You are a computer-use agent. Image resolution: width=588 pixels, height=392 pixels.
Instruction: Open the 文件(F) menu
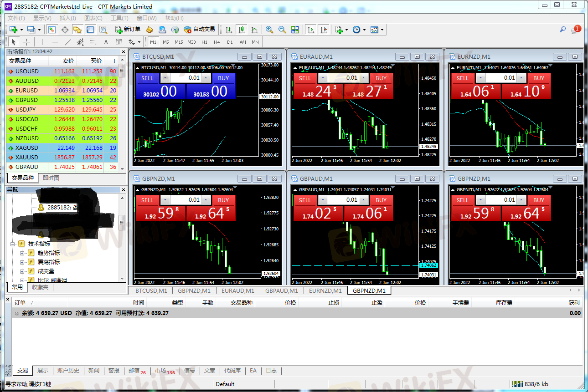[16, 18]
